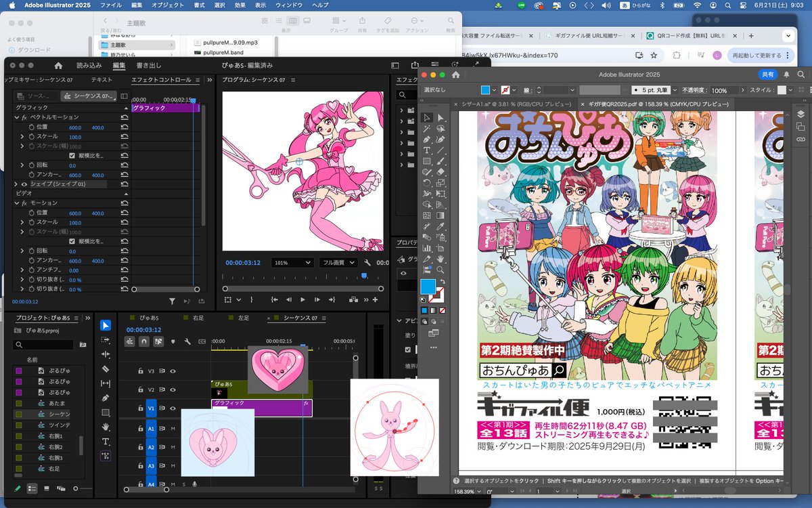Select Illustrator's Eraser tool
Screen dimensions: 812x508
[441, 172]
